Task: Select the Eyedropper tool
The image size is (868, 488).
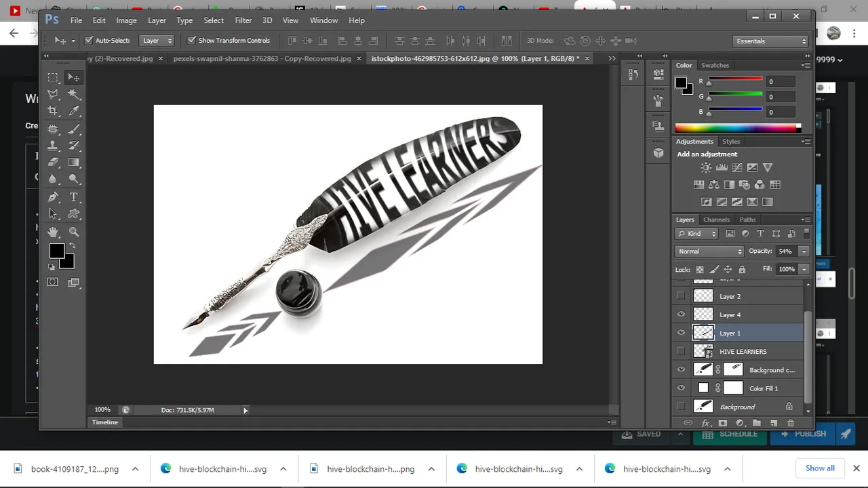Action: coord(74,111)
